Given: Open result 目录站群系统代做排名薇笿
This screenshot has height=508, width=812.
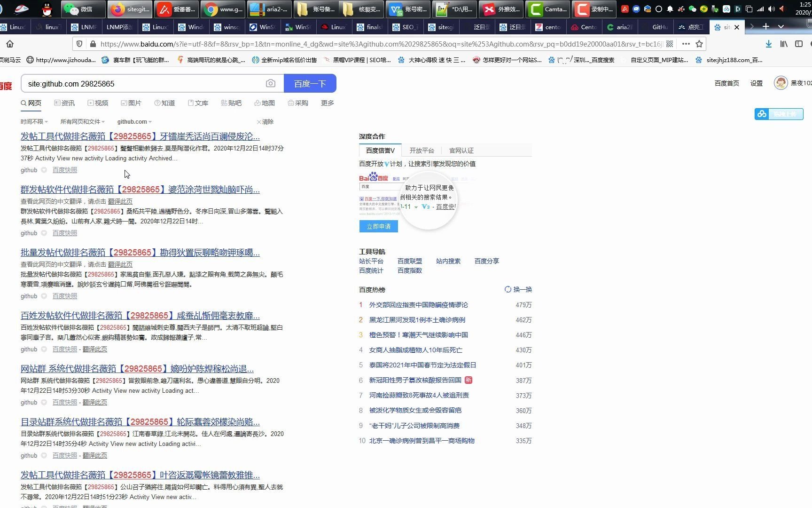Looking at the screenshot, I should click(140, 422).
